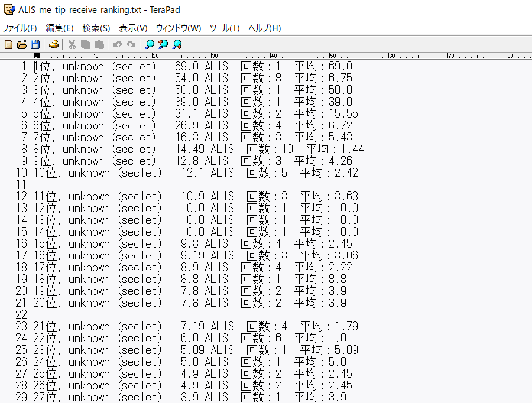The width and height of the screenshot is (532, 403).
Task: Open the ツール(T) menu
Action: 225,28
